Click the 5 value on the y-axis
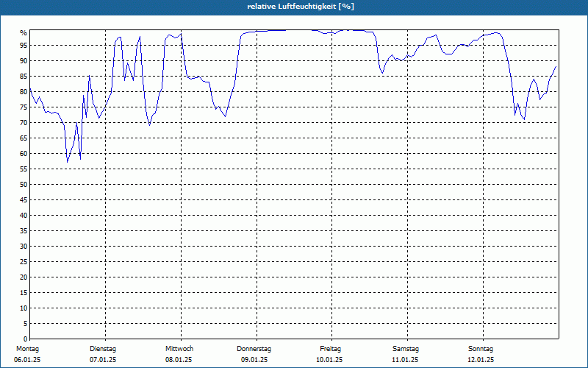 pos(26,324)
